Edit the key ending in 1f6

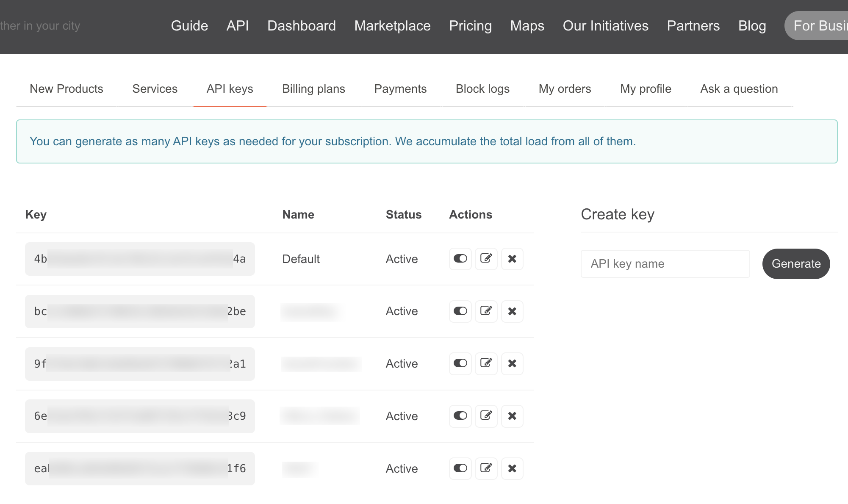[x=486, y=468]
